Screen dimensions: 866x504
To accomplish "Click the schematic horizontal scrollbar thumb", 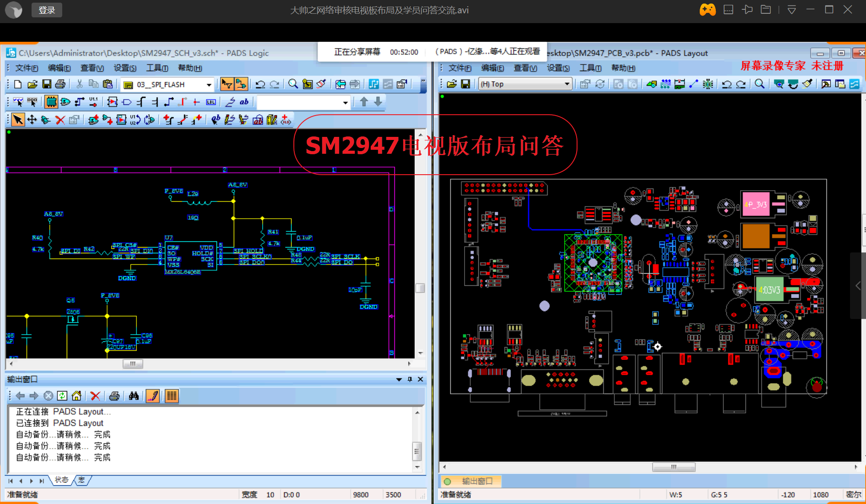I will pos(132,364).
